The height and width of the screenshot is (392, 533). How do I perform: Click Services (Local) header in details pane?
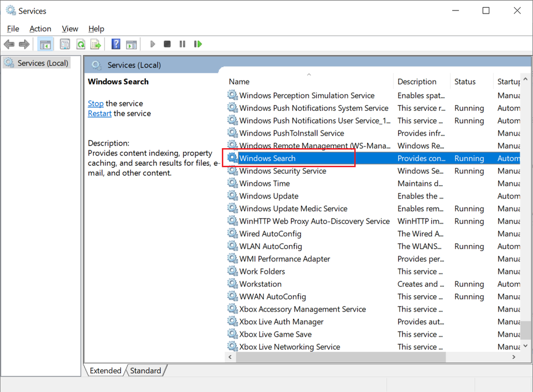click(134, 65)
